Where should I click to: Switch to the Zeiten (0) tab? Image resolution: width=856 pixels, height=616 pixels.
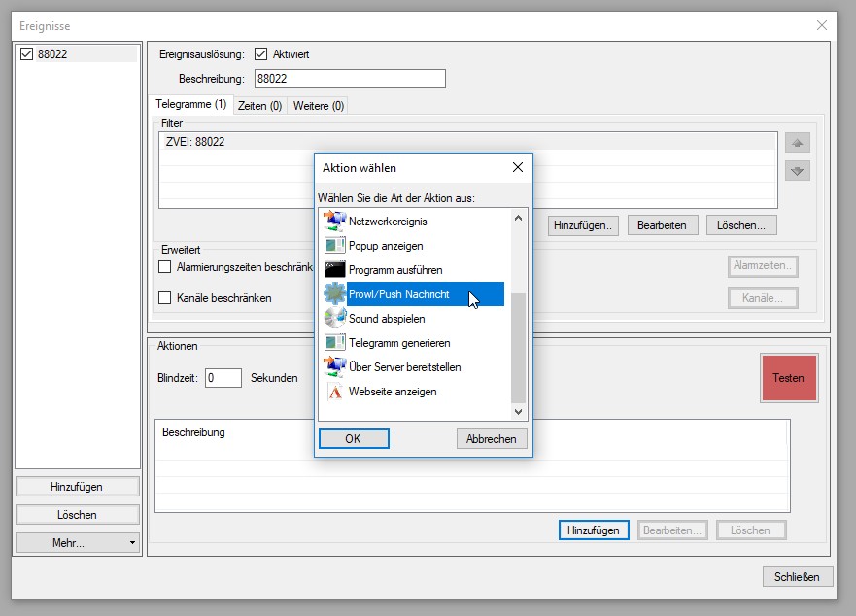tap(259, 105)
